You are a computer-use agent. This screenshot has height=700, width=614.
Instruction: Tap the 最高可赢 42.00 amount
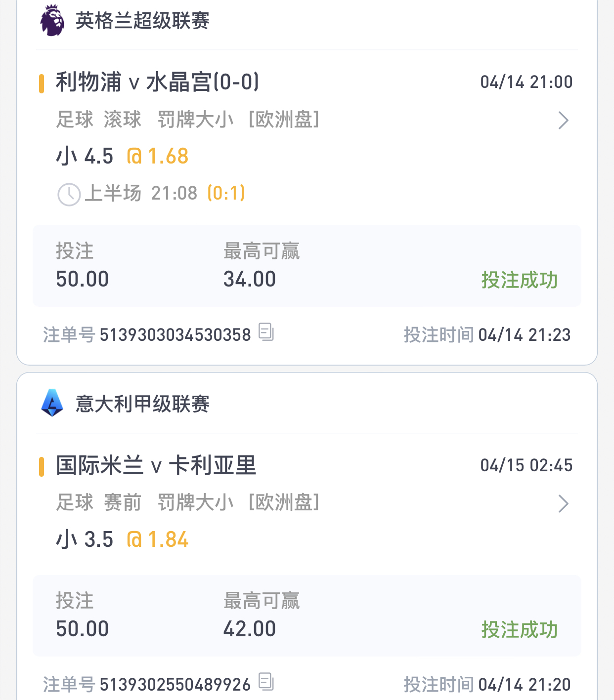[x=250, y=629]
